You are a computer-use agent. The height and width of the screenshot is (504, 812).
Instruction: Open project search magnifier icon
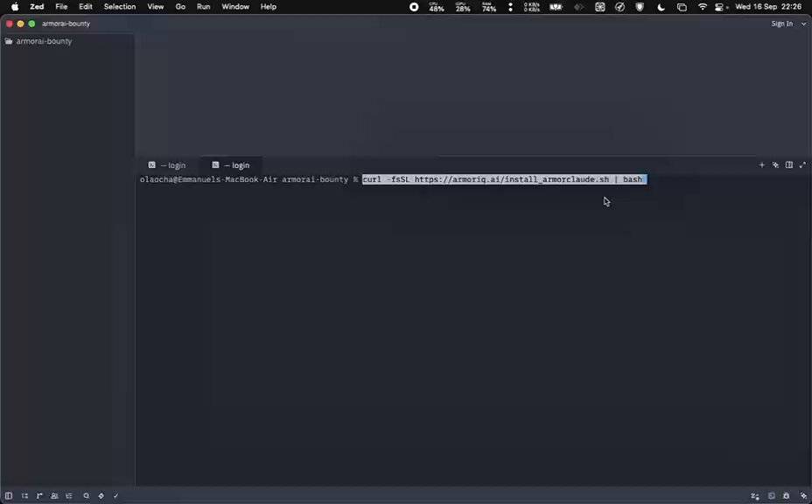click(86, 496)
